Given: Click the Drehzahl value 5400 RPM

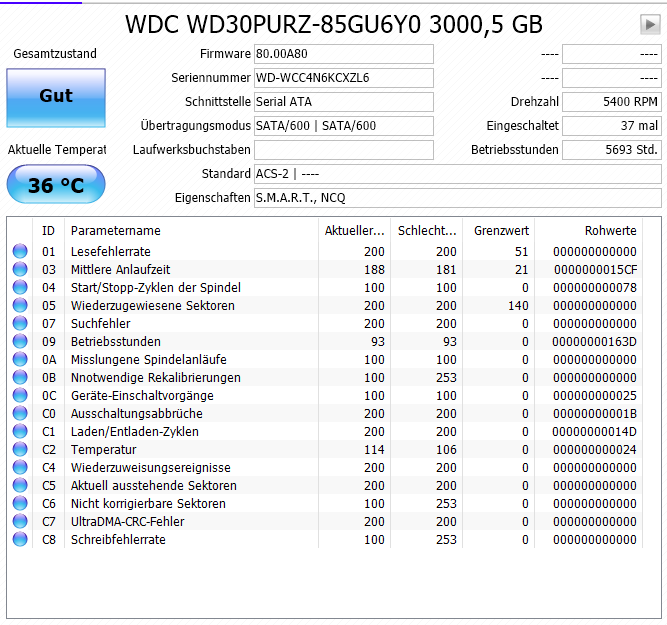Looking at the screenshot, I should pos(612,102).
